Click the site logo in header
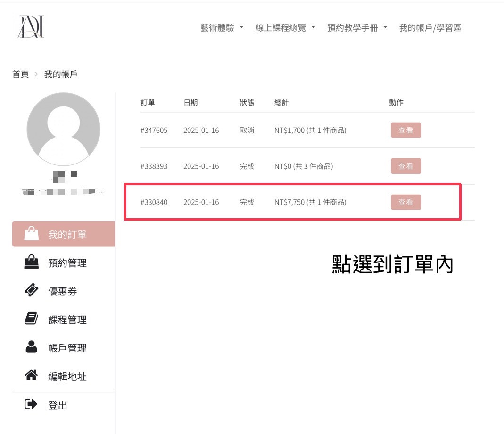 [x=31, y=27]
